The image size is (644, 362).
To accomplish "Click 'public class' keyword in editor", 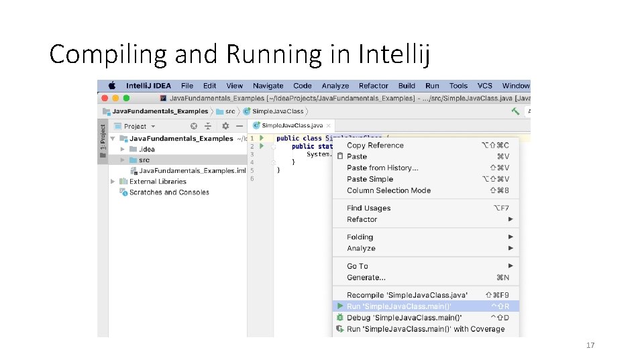I will pyautogui.click(x=299, y=138).
